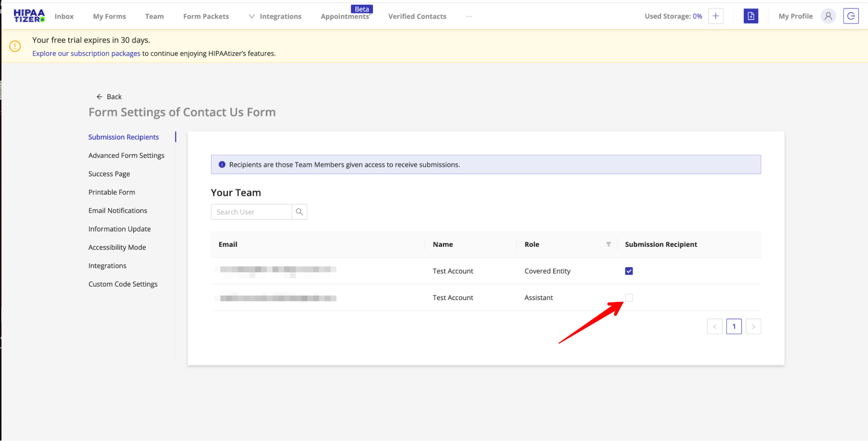Click the logout icon at top right

point(851,16)
